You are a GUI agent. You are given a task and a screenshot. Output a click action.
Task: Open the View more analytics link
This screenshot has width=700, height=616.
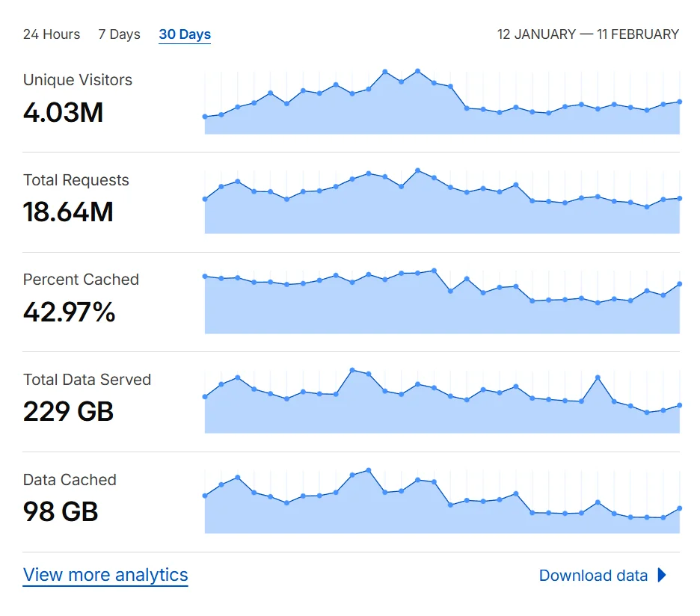coord(105,575)
